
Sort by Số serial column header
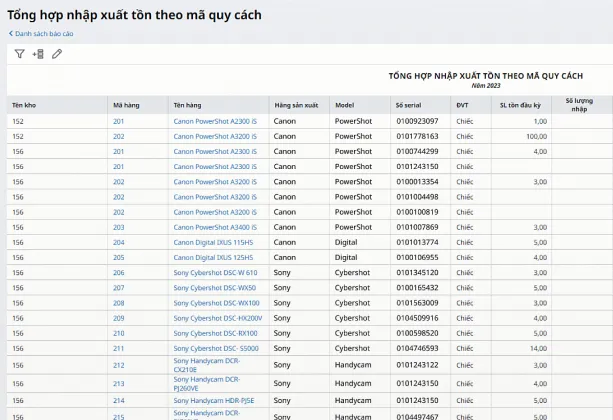(411, 104)
